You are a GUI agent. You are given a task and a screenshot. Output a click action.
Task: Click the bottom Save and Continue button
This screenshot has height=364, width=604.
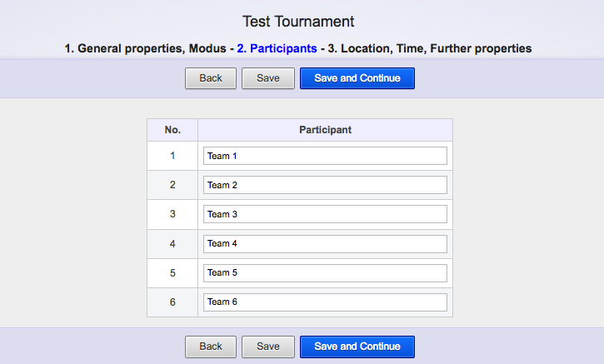click(357, 347)
